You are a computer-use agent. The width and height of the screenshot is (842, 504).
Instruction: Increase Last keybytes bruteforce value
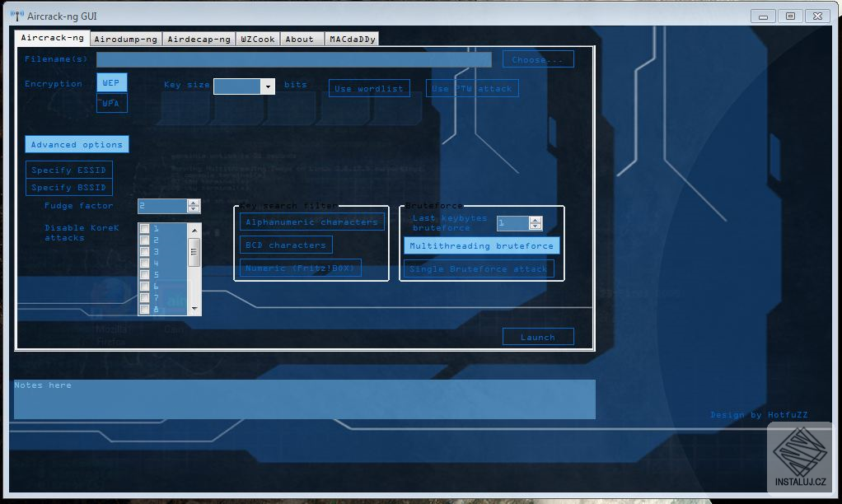pos(536,218)
